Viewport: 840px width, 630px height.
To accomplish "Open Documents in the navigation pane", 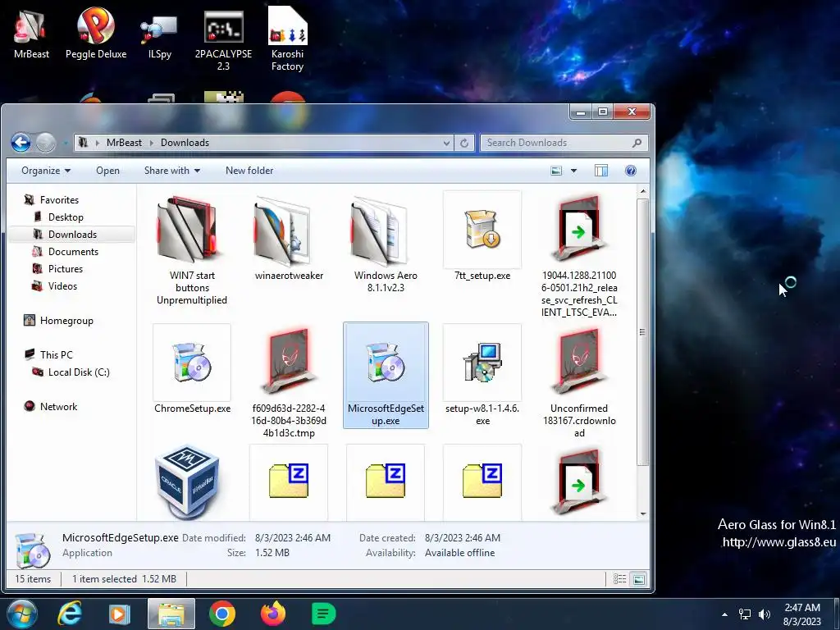I will pos(73,251).
